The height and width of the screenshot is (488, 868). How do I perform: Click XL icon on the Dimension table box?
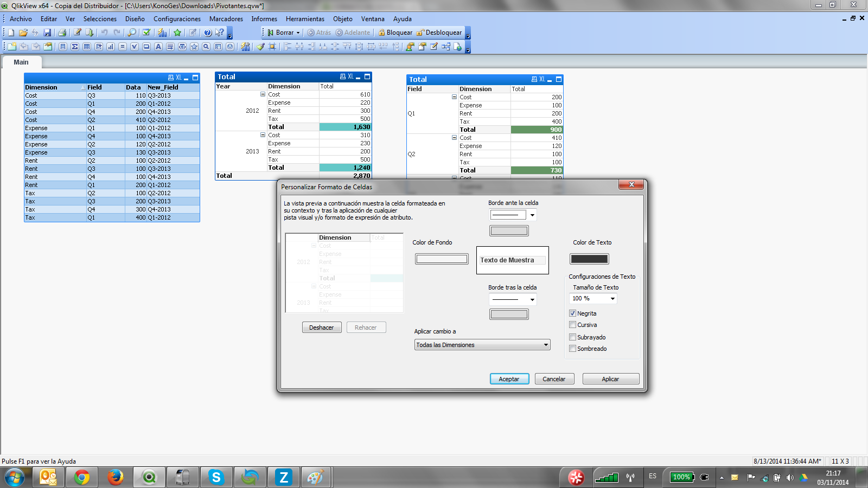point(178,78)
